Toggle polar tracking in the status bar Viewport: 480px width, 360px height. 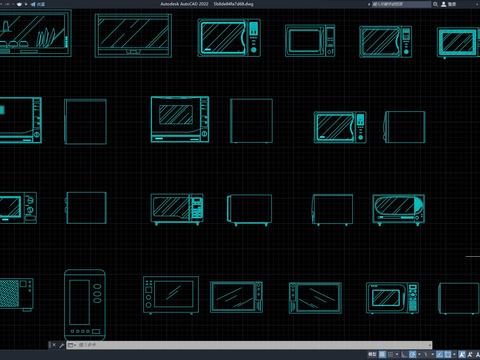[x=412, y=354]
